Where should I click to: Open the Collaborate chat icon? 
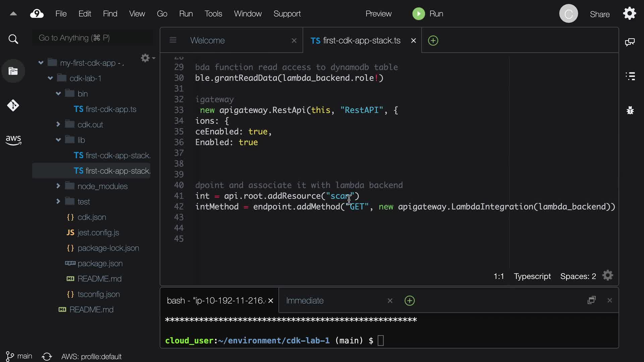click(630, 42)
